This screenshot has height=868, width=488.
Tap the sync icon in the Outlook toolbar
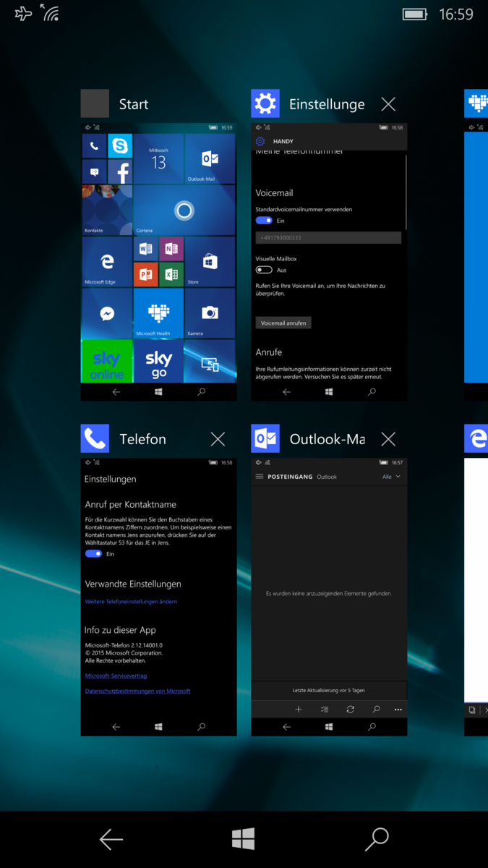pos(350,710)
